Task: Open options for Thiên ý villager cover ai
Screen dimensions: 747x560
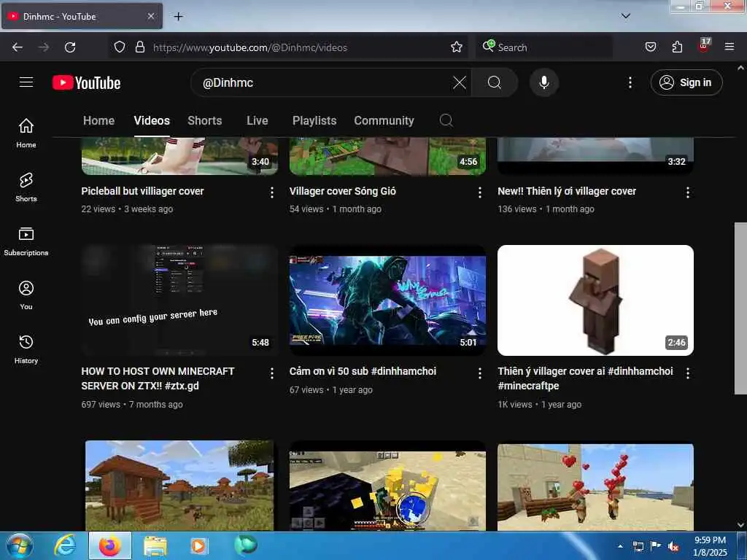Action: coord(687,373)
